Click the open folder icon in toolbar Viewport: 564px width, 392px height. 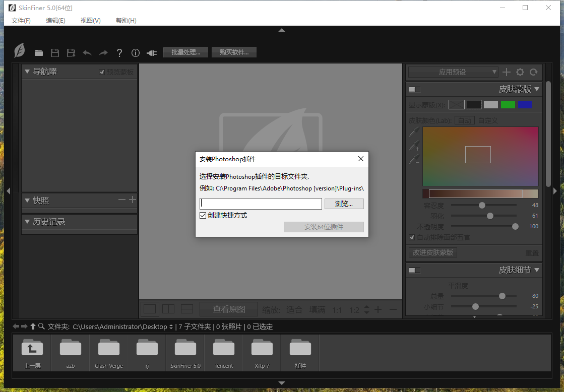pyautogui.click(x=39, y=53)
